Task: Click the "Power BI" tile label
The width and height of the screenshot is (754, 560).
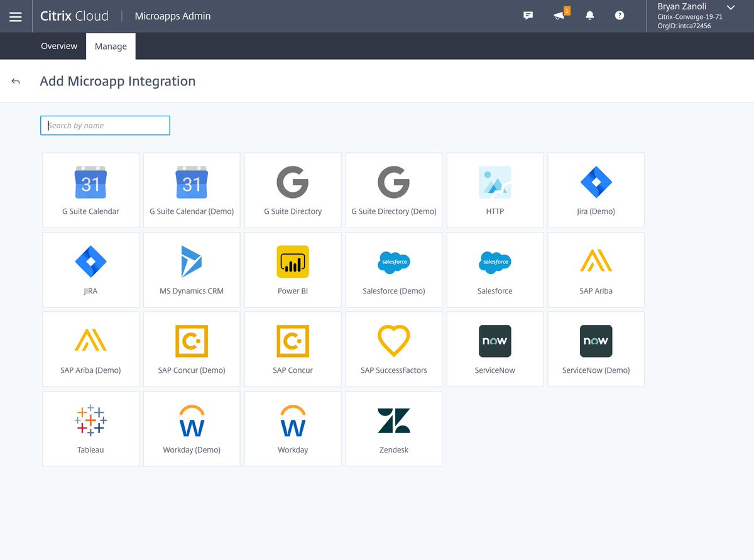Action: coord(293,291)
